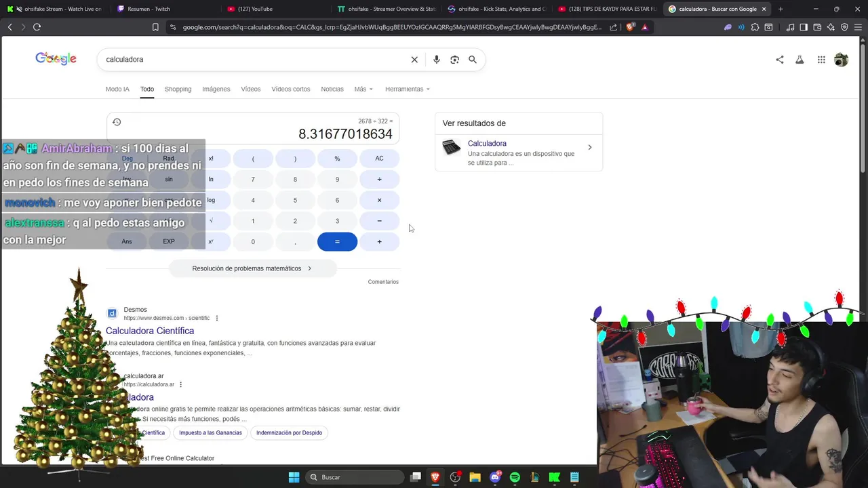The height and width of the screenshot is (488, 868).
Task: Open the Brave Wallet icon
Action: pyautogui.click(x=817, y=27)
